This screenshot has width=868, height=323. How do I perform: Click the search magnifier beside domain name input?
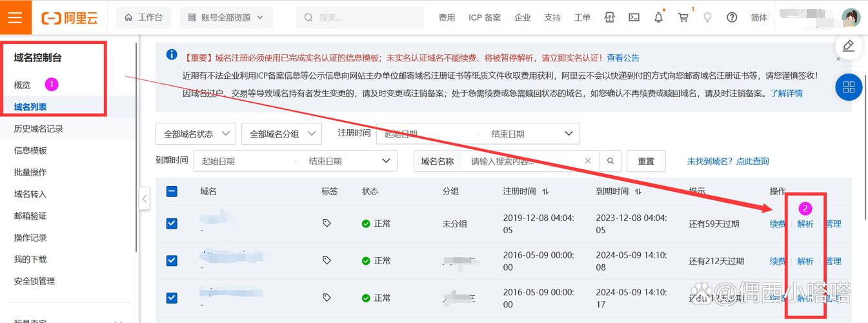click(x=610, y=161)
